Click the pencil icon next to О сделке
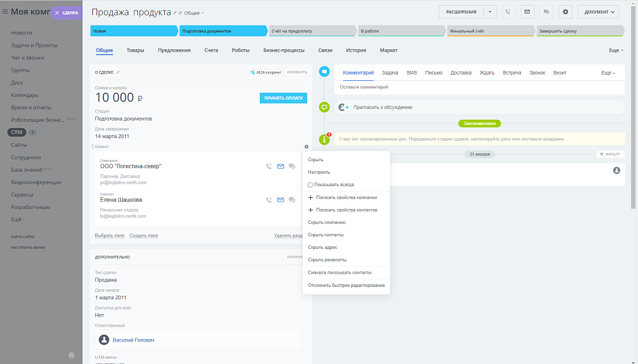The image size is (638, 364). tap(118, 72)
